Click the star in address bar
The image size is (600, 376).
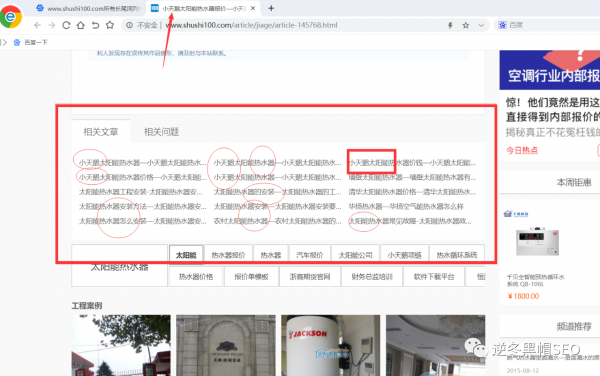[466, 25]
